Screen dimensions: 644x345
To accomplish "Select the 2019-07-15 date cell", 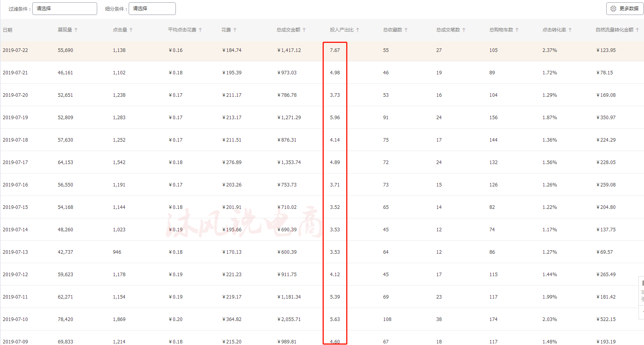I will pos(15,207).
